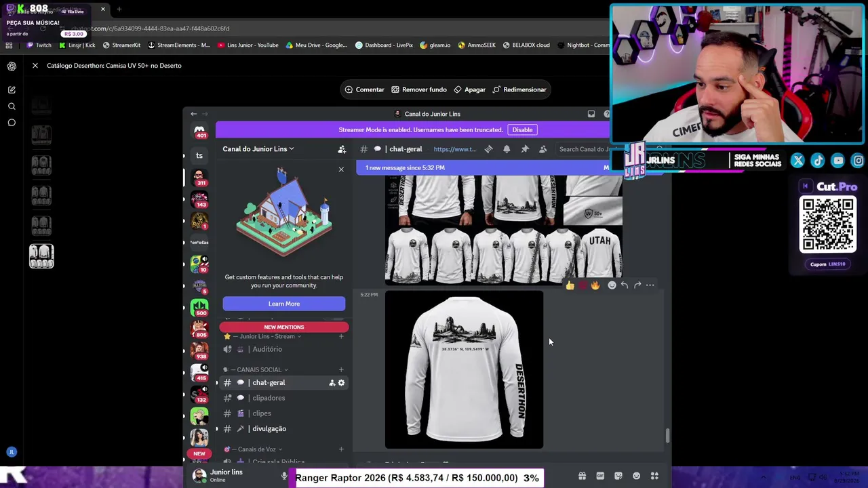Open notification settings bell icon
Viewport: 868px width, 488px height.
click(x=507, y=149)
